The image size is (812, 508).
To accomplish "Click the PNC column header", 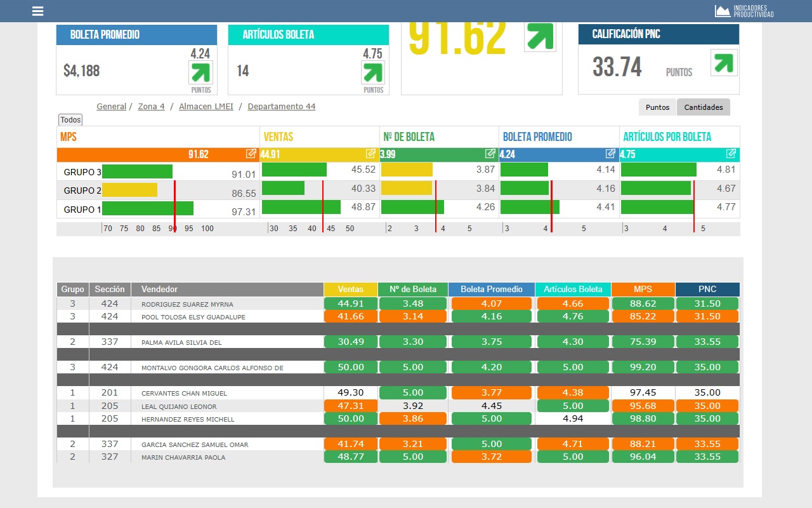I will pos(707,290).
